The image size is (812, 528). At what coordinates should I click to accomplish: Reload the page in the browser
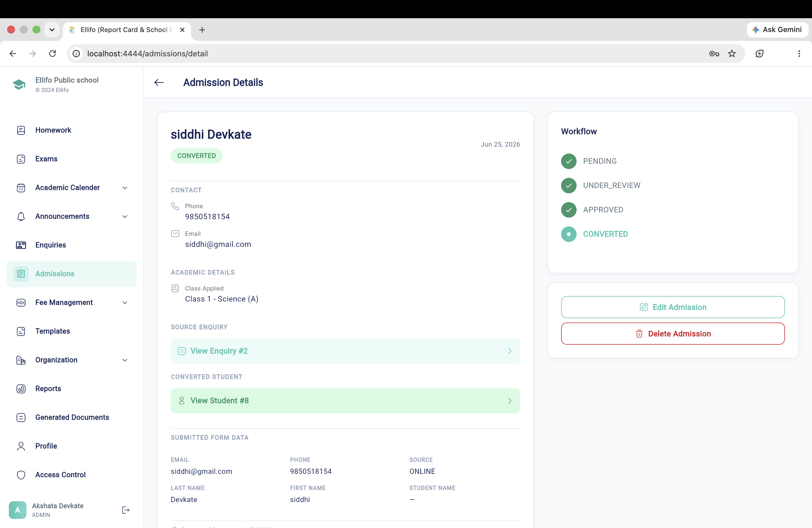[x=52, y=54]
